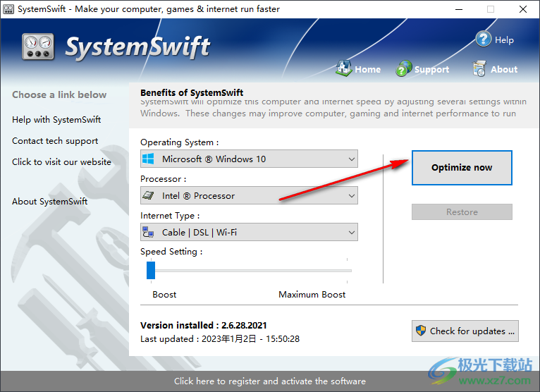Open the Operating System dropdown
Viewport: 540px width, 392px height.
tap(249, 159)
